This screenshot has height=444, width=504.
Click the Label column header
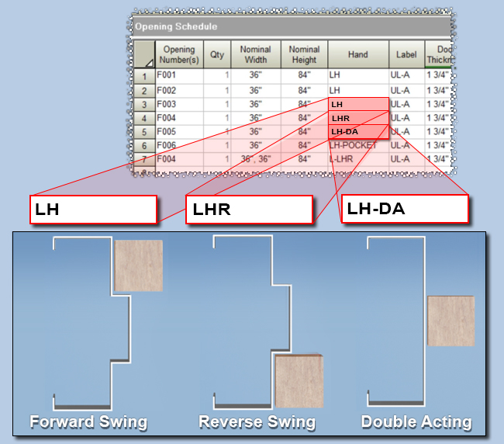pos(406,54)
